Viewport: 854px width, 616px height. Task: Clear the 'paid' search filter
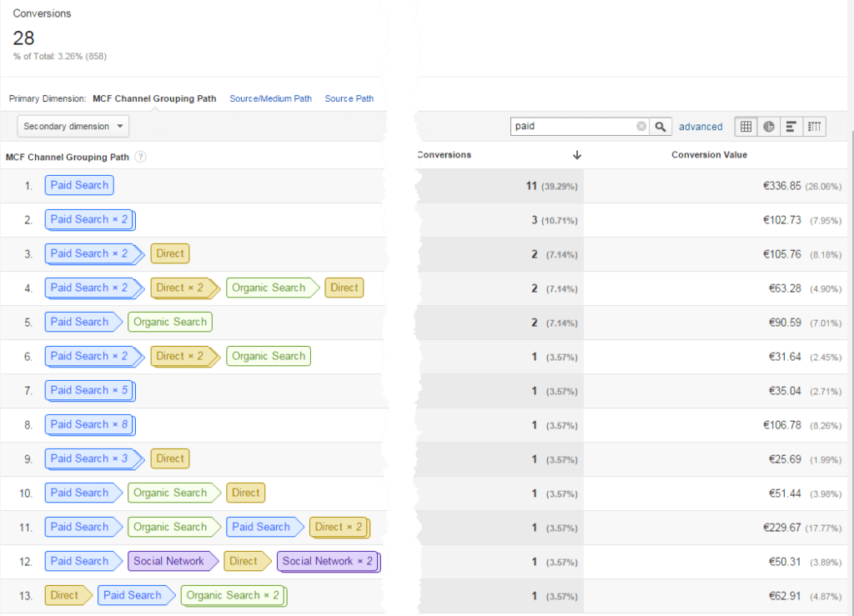coord(641,127)
